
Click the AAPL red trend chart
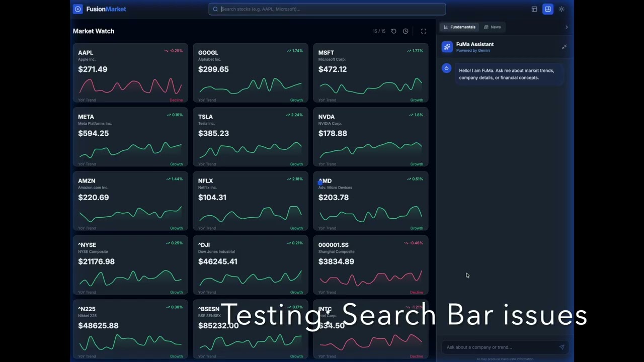point(130,86)
